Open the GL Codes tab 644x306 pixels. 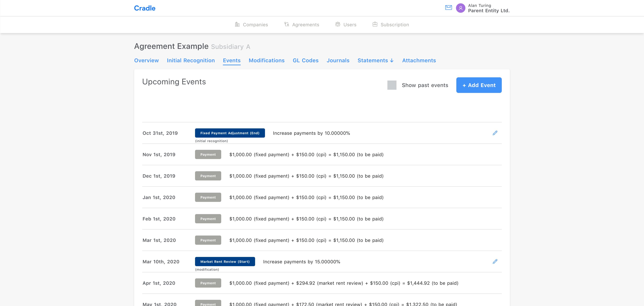coord(306,60)
